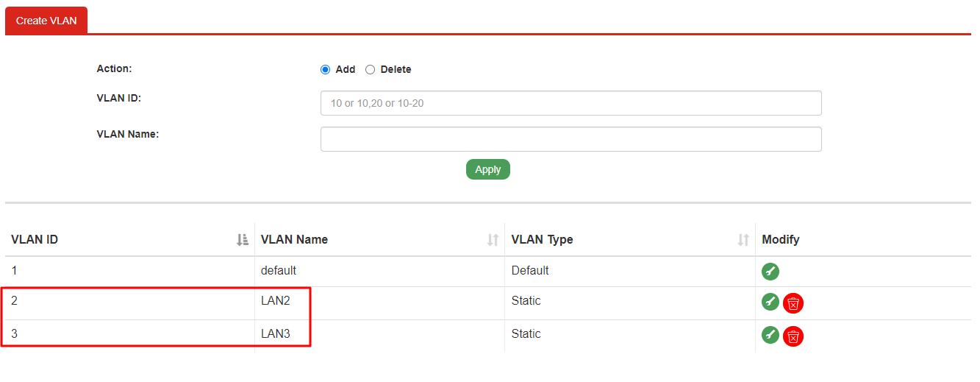Click into the VLAN Name text box
Screen dimensions: 980x382
[x=571, y=139]
